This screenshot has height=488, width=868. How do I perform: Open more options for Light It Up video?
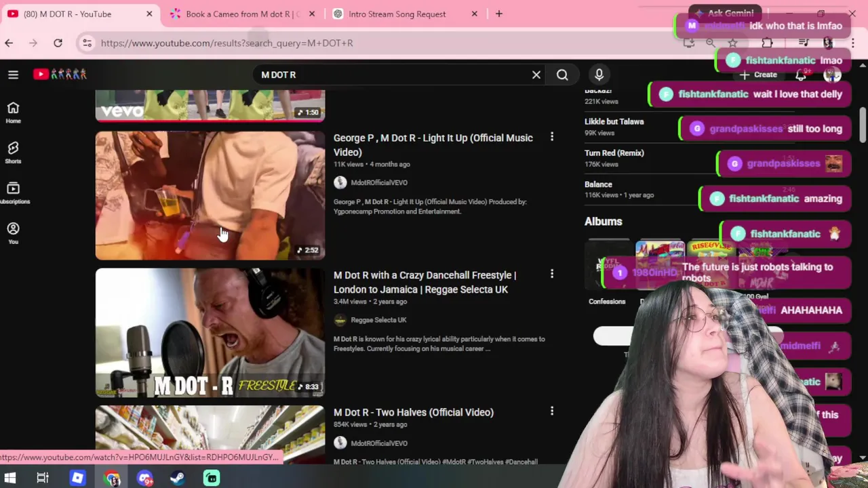[551, 137]
